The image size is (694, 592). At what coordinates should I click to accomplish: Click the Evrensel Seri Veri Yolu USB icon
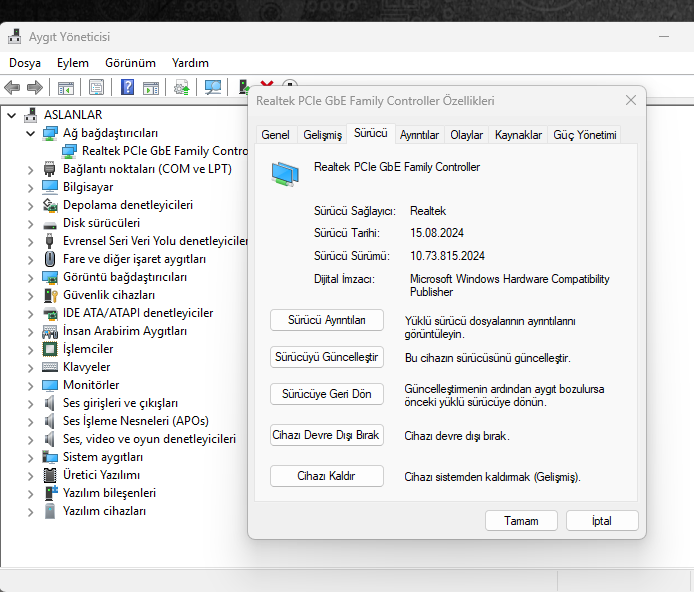[x=50, y=241]
